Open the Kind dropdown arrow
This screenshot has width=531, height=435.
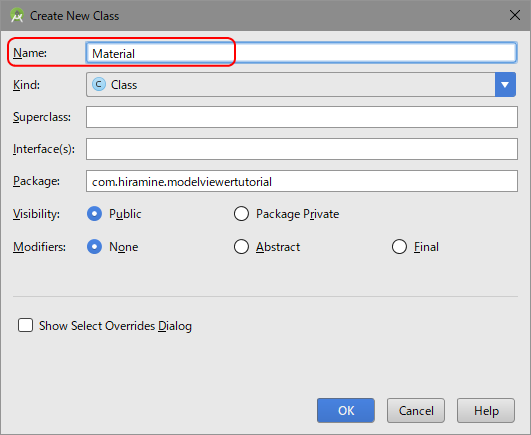coord(505,85)
